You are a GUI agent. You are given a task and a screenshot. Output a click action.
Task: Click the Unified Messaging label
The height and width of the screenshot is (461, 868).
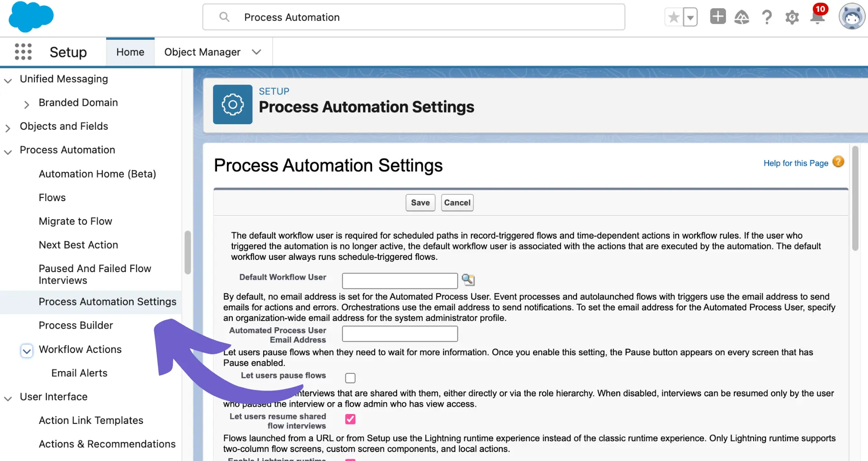(x=64, y=79)
